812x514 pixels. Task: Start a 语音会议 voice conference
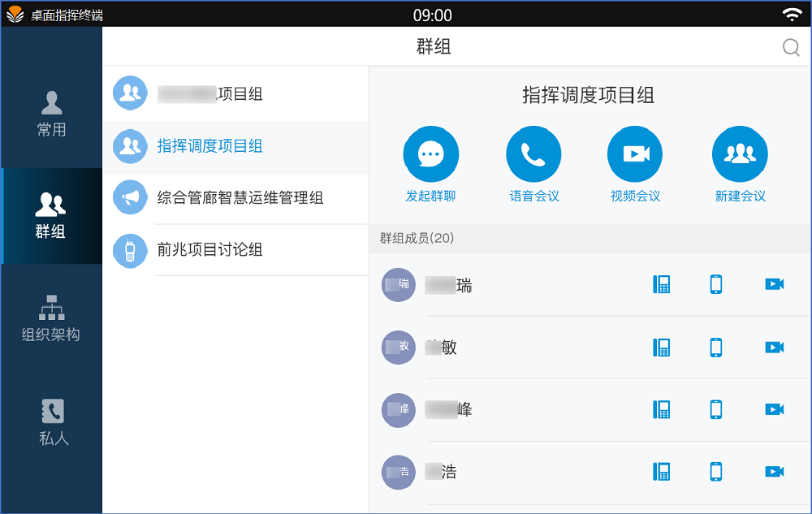coord(533,154)
